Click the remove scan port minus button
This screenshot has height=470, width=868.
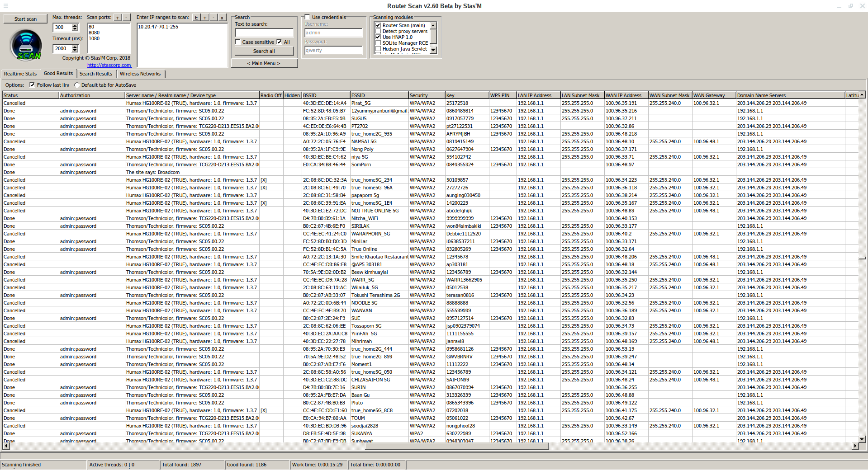coord(126,18)
